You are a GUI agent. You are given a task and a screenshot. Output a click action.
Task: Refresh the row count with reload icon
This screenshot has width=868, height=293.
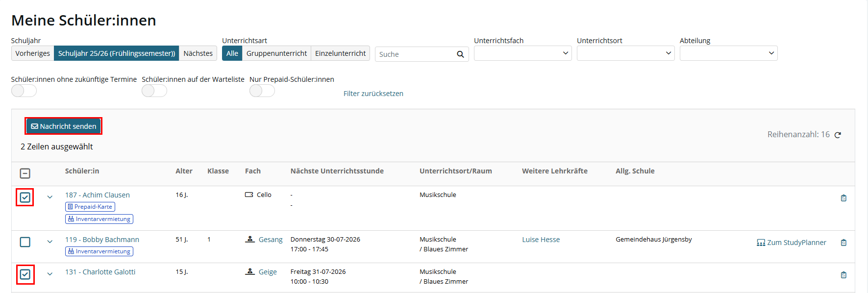(x=838, y=135)
